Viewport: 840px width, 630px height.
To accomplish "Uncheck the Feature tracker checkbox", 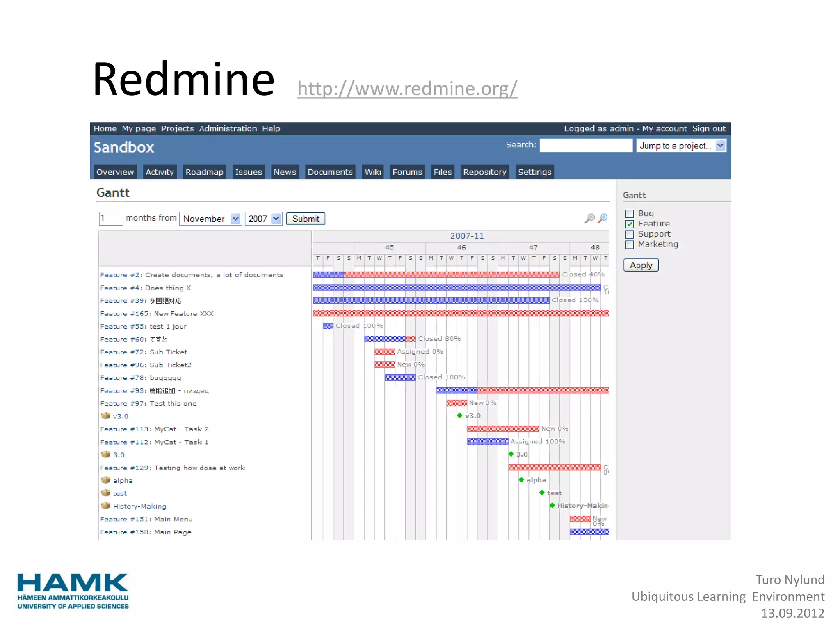I will pos(630,224).
